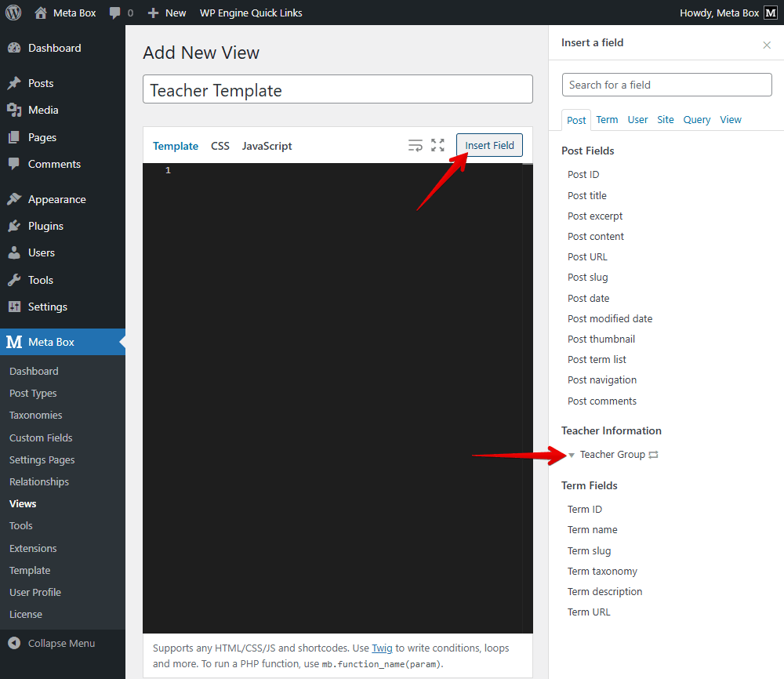Open the WordPress logo menu
The image size is (784, 679).
pos(12,13)
